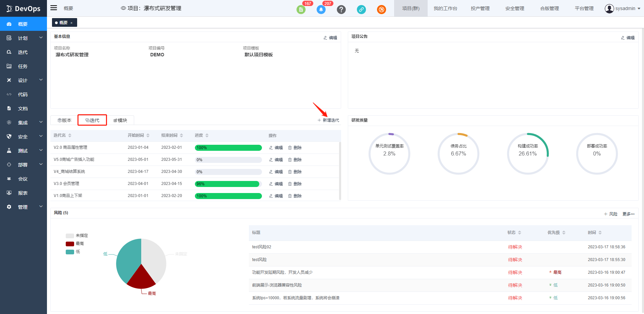The height and width of the screenshot is (314, 644).
Task: Click the 新增迭代 button
Action: [x=328, y=120]
